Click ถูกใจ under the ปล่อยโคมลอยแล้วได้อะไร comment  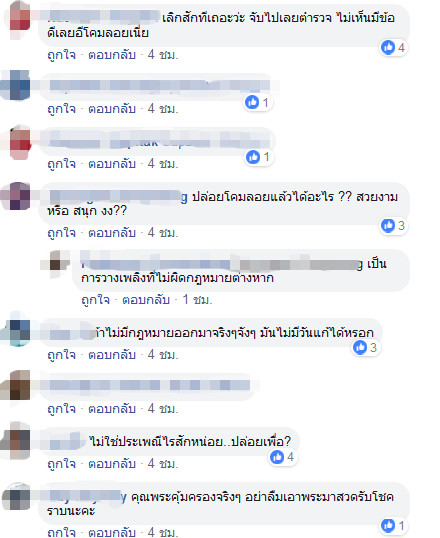[x=61, y=233]
